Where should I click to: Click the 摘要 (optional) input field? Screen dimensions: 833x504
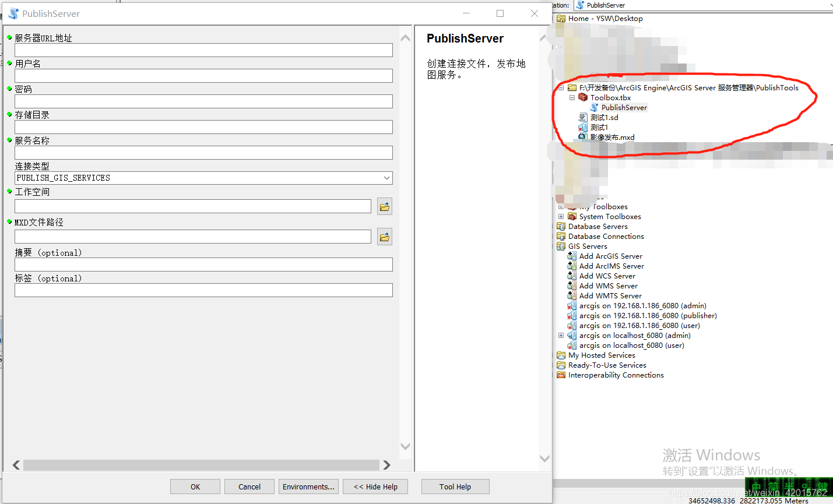[203, 265]
